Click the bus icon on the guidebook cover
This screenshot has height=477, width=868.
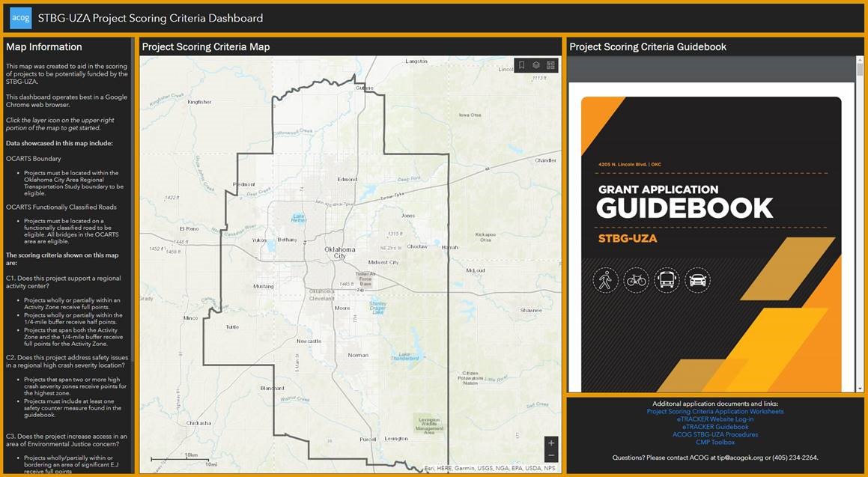667,280
